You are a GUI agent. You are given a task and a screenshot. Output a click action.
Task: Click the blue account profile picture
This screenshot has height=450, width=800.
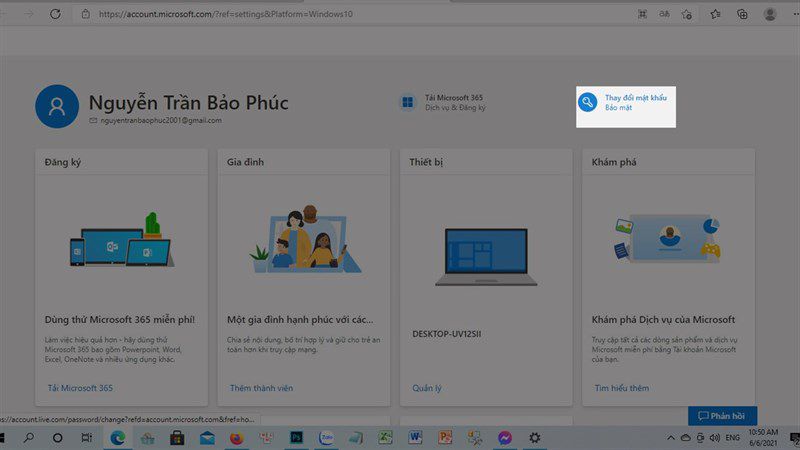57,106
